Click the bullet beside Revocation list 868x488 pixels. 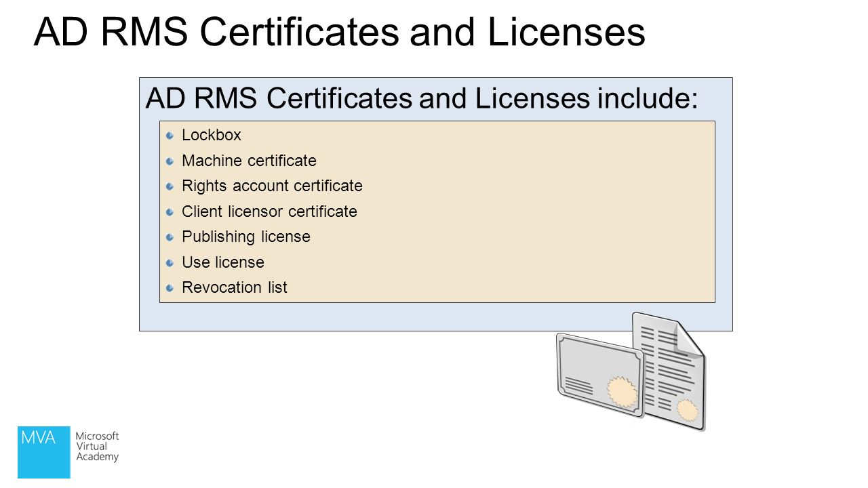170,287
